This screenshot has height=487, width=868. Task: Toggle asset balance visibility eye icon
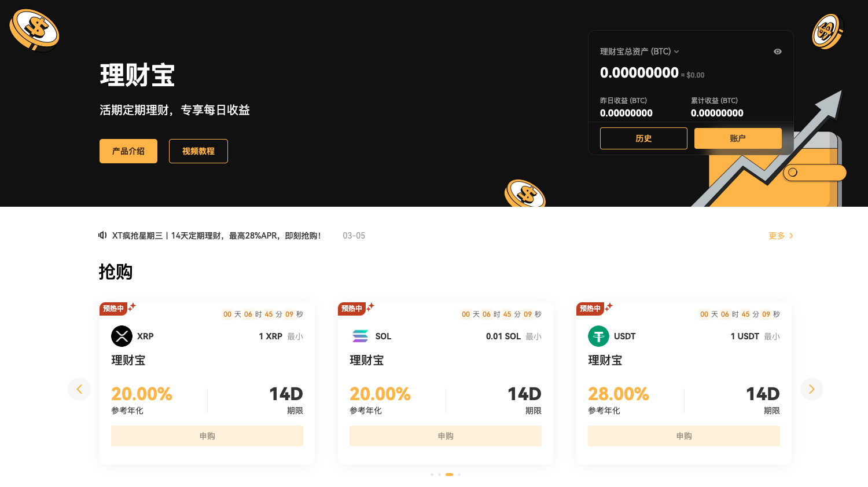pos(778,52)
